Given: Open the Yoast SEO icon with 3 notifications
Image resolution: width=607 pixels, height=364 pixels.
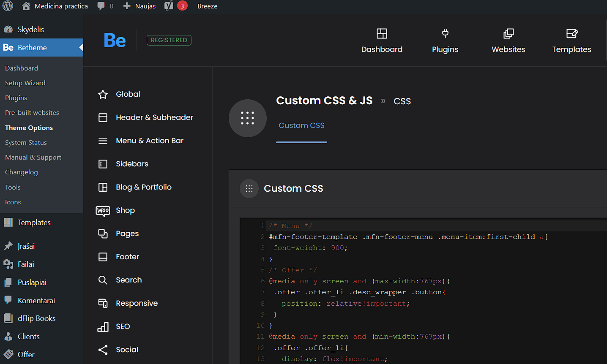Looking at the screenshot, I should coord(169,6).
